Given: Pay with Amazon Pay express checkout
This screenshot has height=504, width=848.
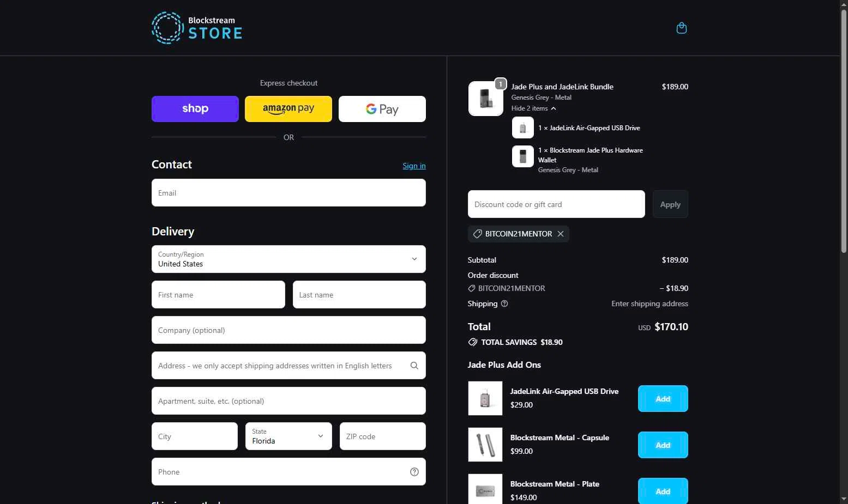Looking at the screenshot, I should pos(288,109).
